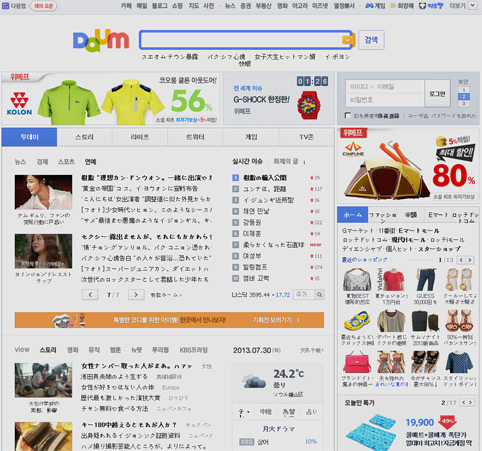The height and width of the screenshot is (451, 482).
Task: Click the 위메프 badge on tent ad
Action: pyautogui.click(x=353, y=133)
